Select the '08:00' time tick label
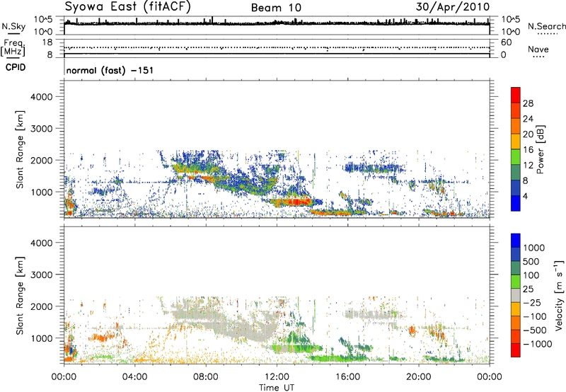Image resolution: width=566 pixels, height=392 pixels. tap(206, 377)
